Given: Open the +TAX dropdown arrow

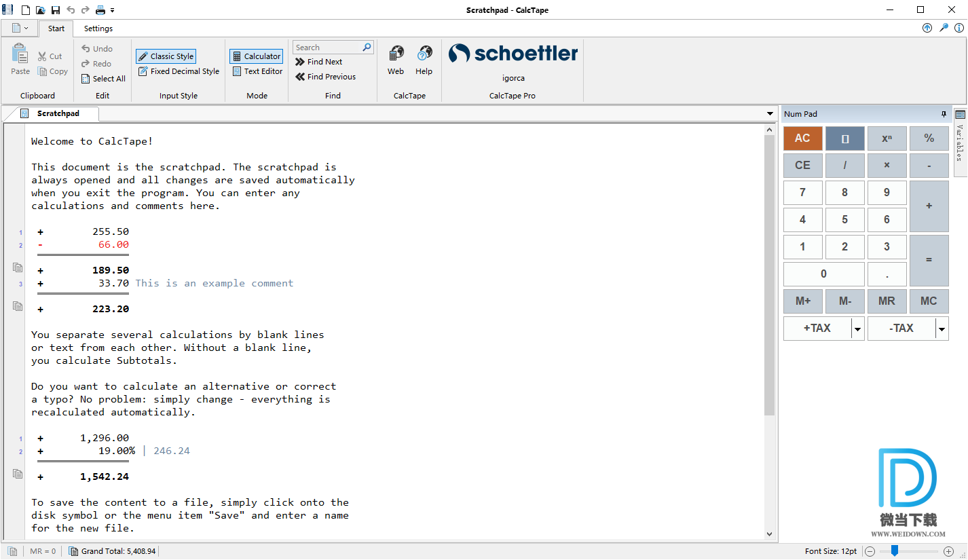Looking at the screenshot, I should (858, 329).
